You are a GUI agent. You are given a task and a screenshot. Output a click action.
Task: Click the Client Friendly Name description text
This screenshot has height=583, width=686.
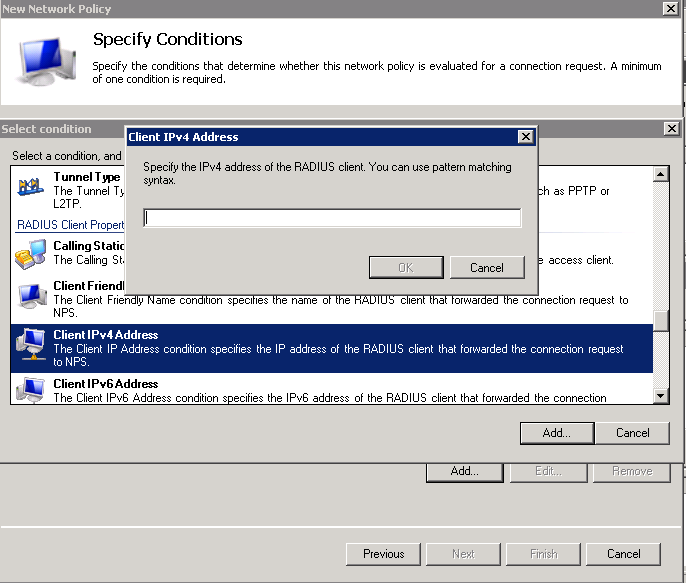tap(341, 306)
